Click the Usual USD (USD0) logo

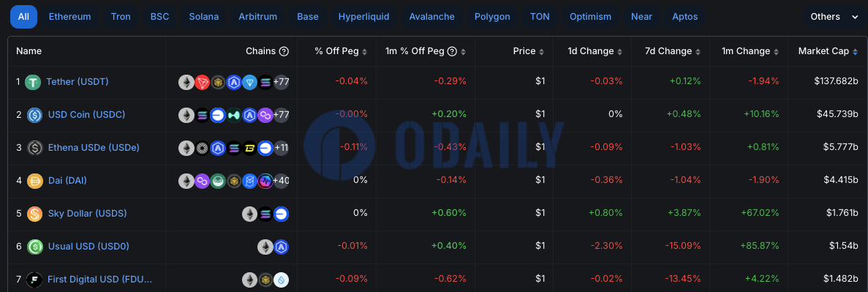click(35, 247)
